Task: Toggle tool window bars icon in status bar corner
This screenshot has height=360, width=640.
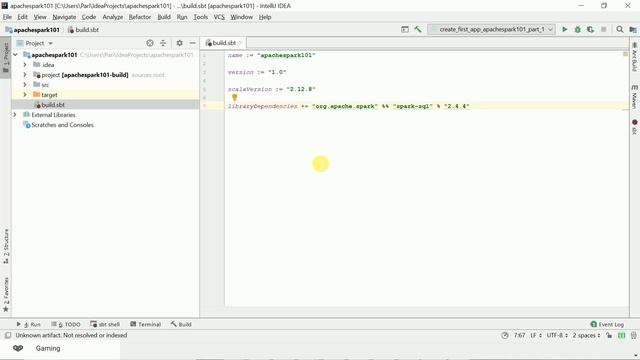Action: (8, 335)
